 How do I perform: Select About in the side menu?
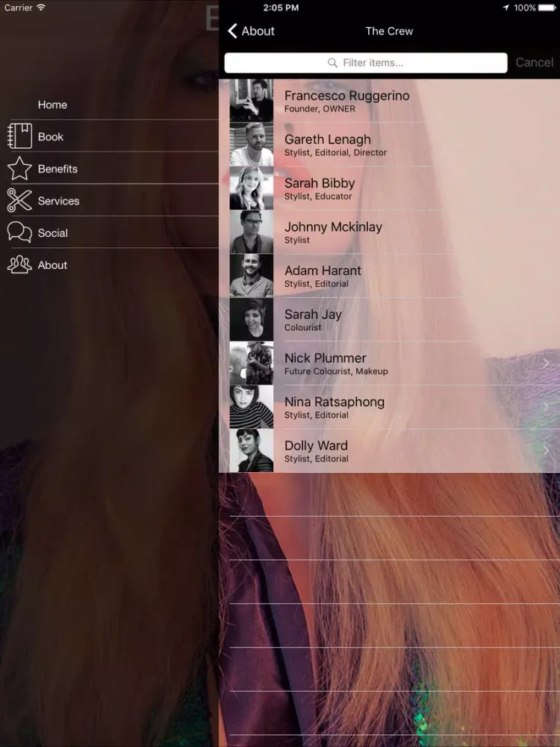click(52, 265)
